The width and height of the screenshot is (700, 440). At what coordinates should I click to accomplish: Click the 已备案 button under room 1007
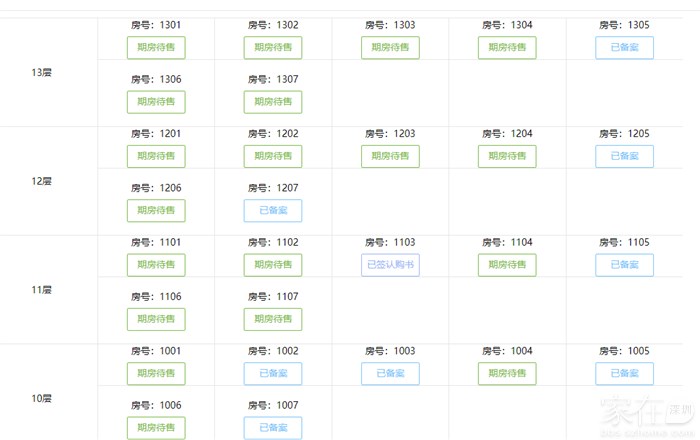coord(273,428)
